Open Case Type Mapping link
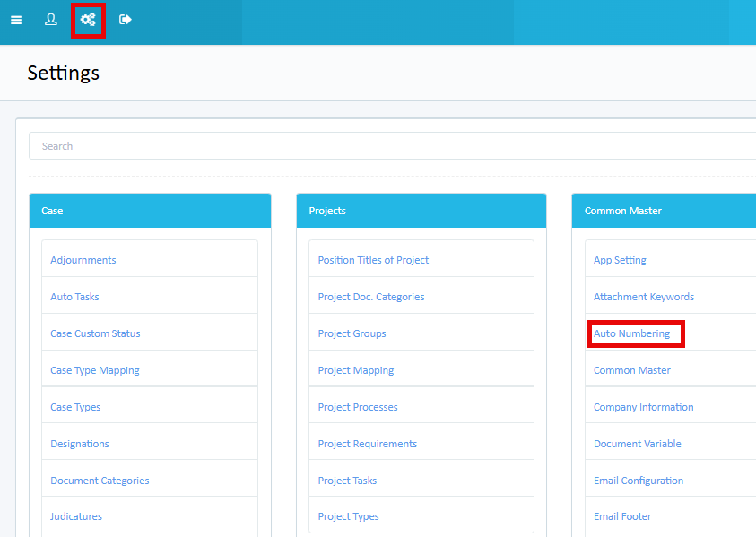This screenshot has width=756, height=537. click(x=94, y=370)
